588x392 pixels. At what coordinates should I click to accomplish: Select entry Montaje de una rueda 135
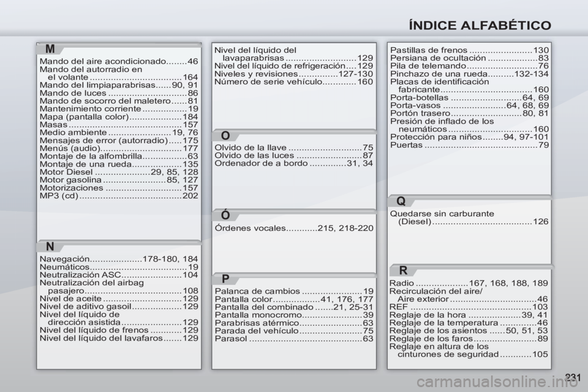(119, 164)
